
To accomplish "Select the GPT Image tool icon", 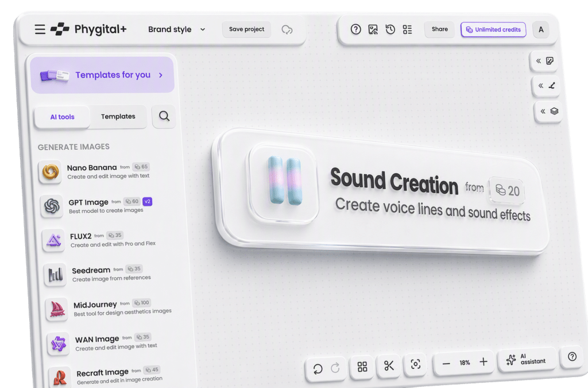I will point(52,206).
